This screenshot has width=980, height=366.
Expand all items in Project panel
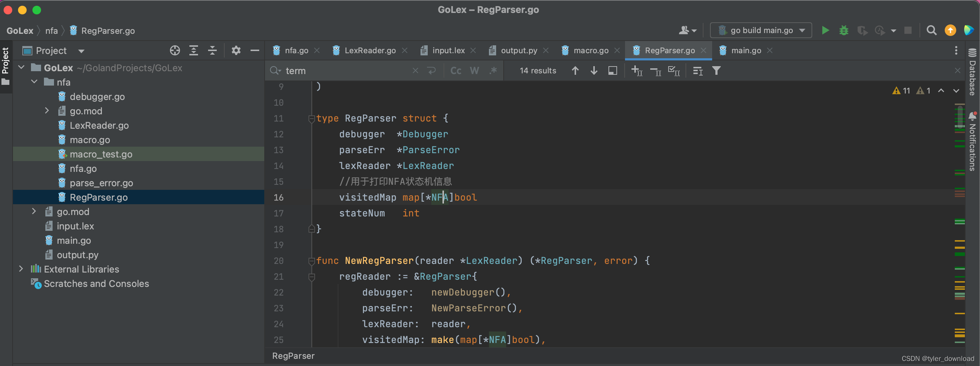[194, 51]
